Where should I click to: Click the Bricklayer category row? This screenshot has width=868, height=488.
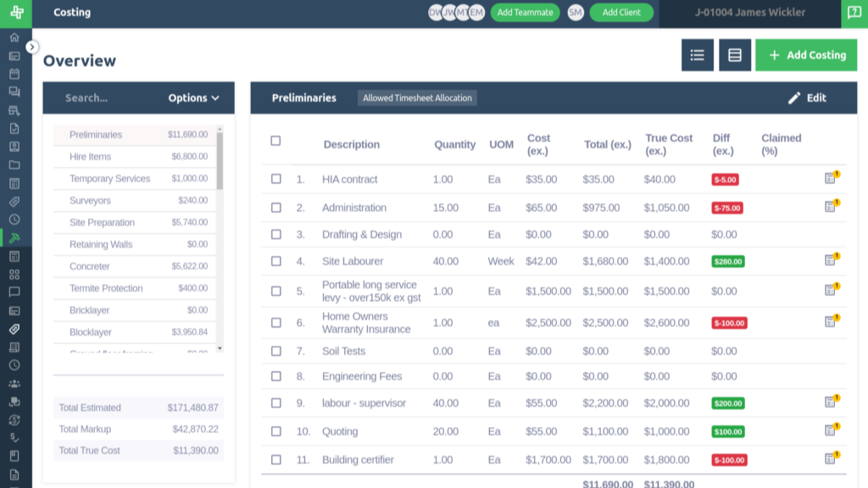tap(135, 310)
